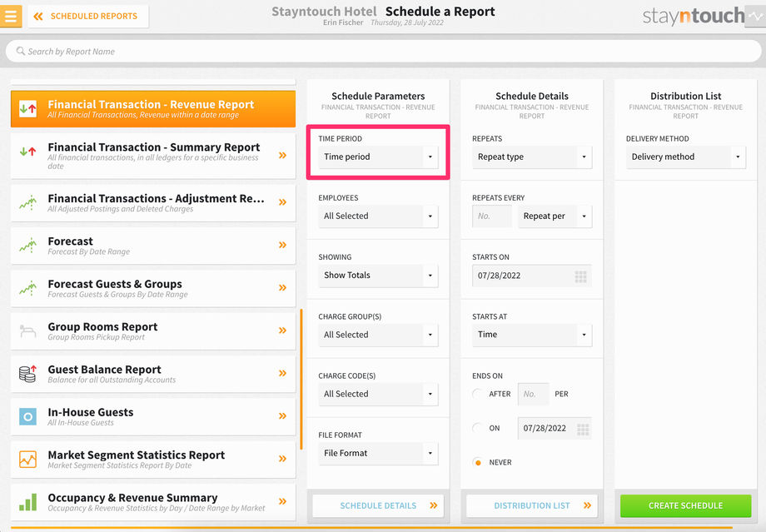Open the Employees dropdown
The image size is (766, 532).
(378, 216)
